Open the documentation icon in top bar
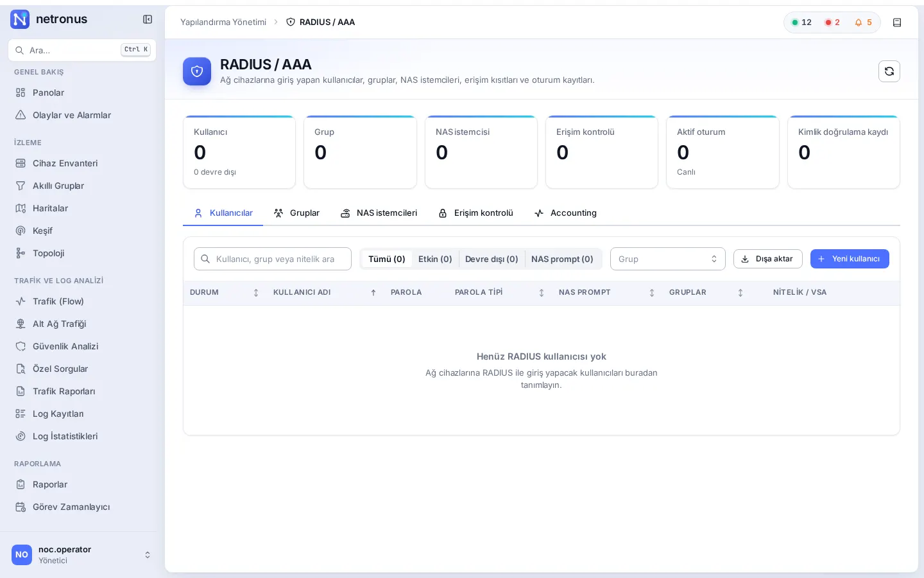 click(897, 22)
